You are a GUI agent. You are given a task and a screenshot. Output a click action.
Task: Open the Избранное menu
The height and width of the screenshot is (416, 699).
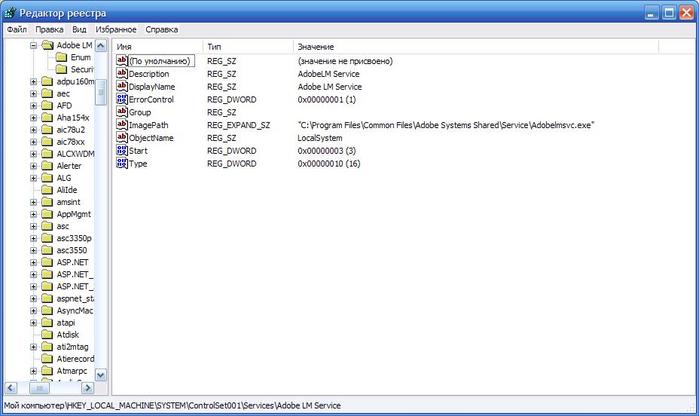click(x=118, y=30)
